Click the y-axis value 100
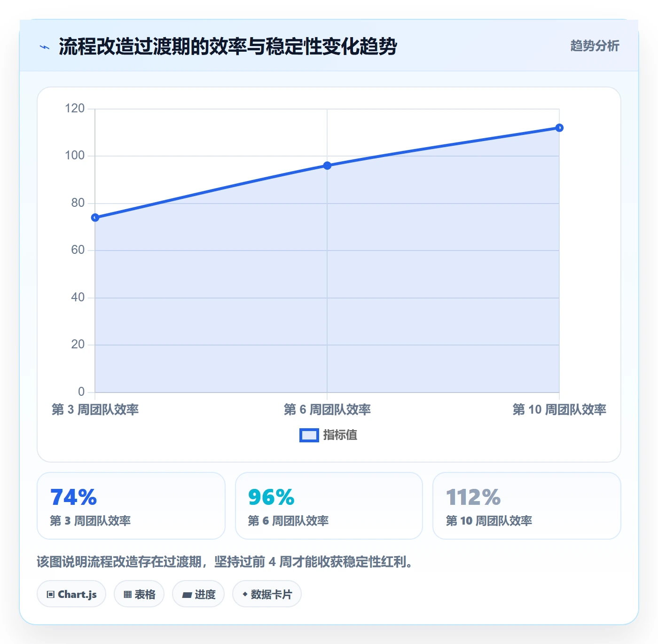The image size is (658, 644). coord(75,156)
